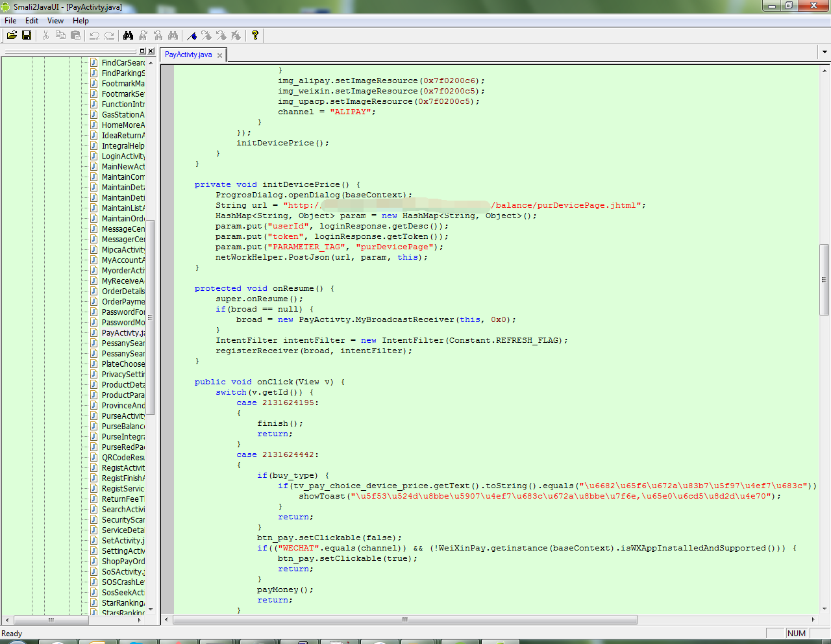
Task: Toggle bookmark with the blue flag icon
Action: point(192,36)
